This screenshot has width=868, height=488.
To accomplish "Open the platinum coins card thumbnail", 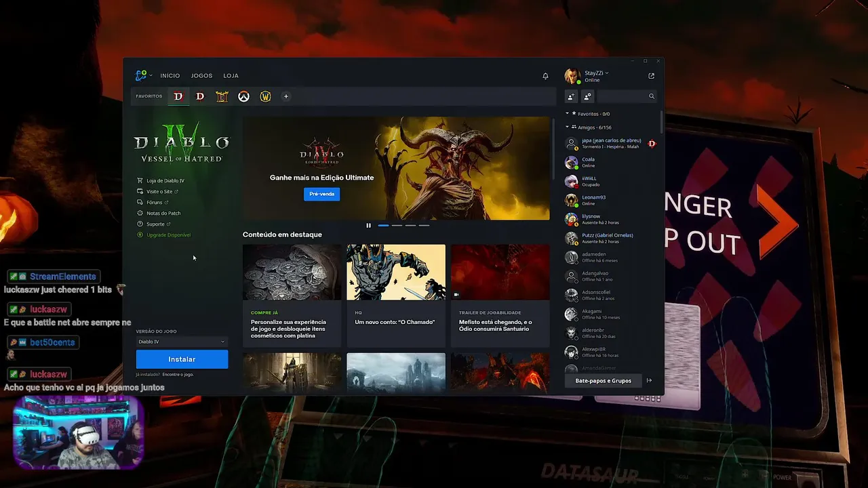I will pyautogui.click(x=292, y=272).
